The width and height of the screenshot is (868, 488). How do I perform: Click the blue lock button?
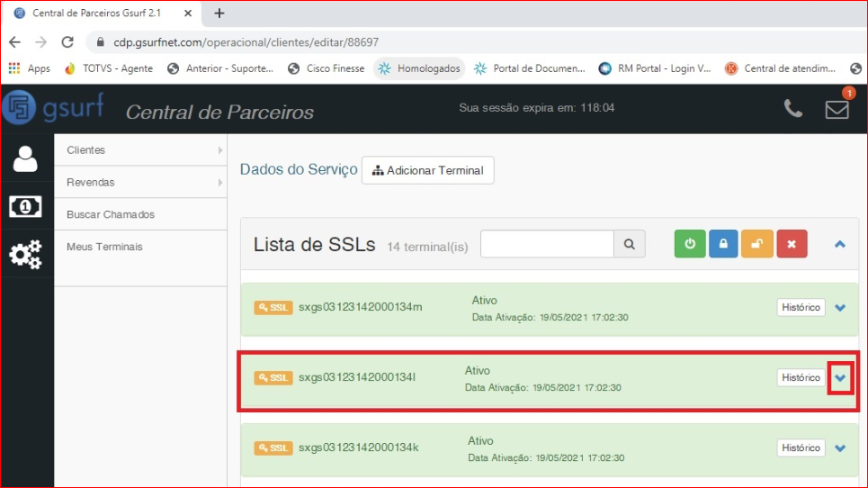coord(723,244)
